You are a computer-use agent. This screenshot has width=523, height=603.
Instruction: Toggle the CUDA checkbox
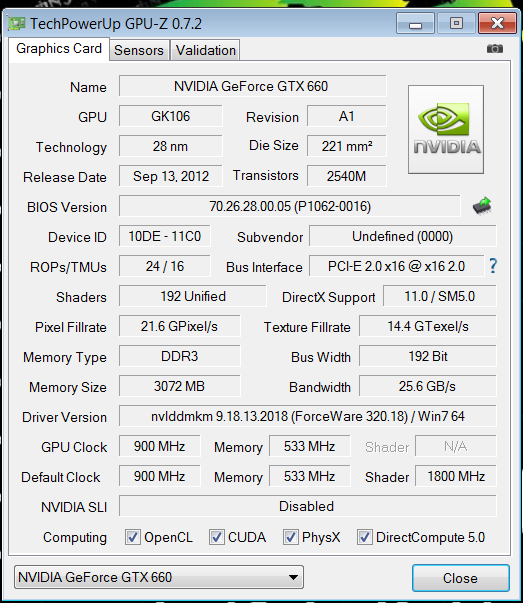point(217,537)
